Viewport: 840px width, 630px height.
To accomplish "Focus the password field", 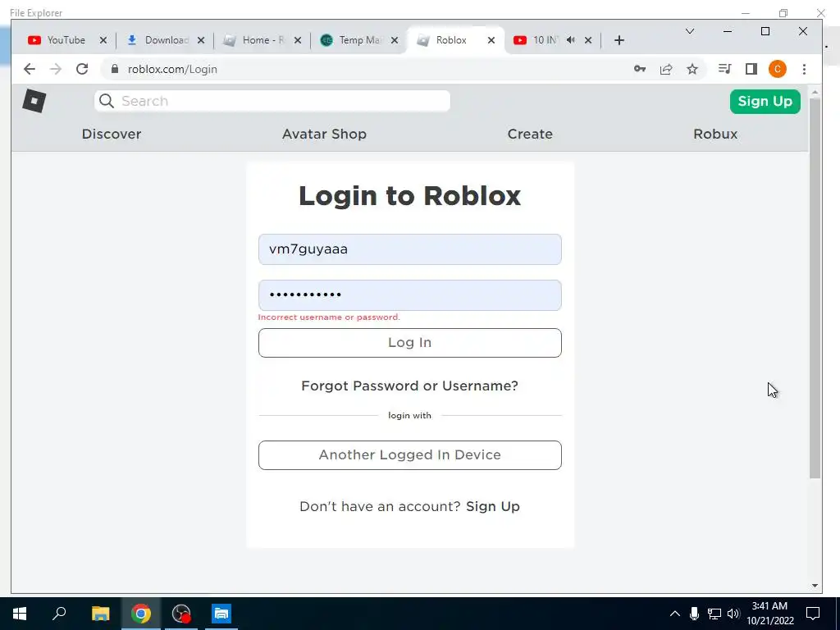I will tap(410, 295).
